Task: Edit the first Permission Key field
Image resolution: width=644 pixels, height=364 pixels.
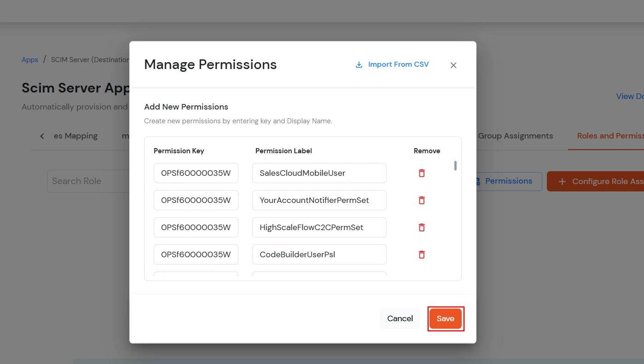Action: (x=196, y=173)
